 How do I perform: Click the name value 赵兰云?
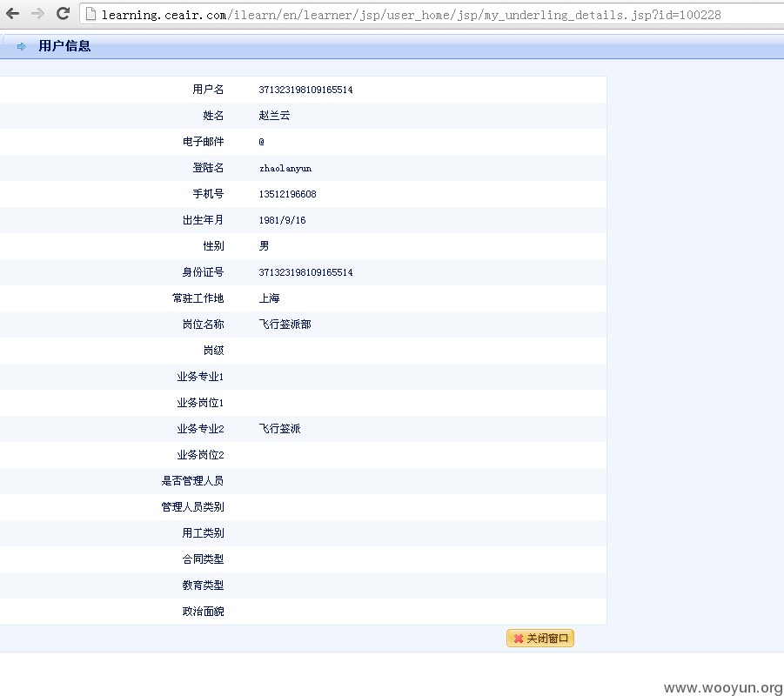pos(274,116)
